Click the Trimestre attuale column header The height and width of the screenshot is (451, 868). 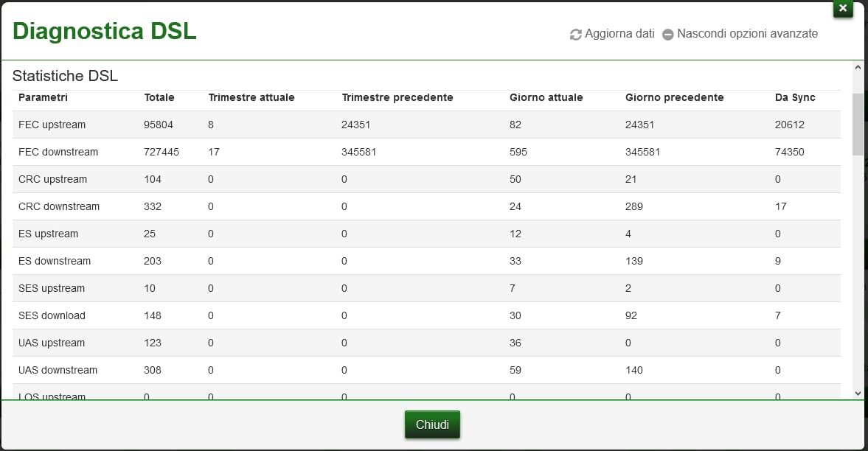(251, 97)
